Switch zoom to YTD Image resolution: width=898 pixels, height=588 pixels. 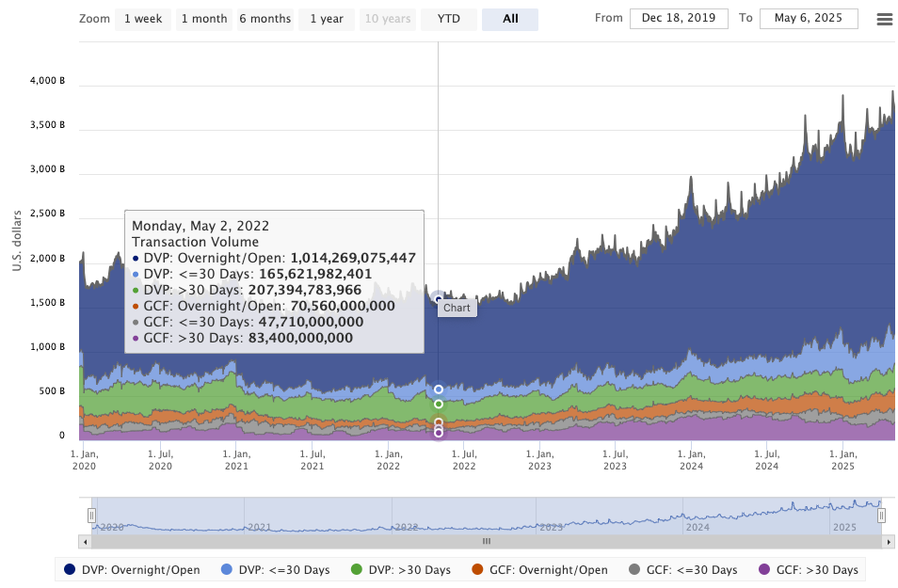[449, 19]
